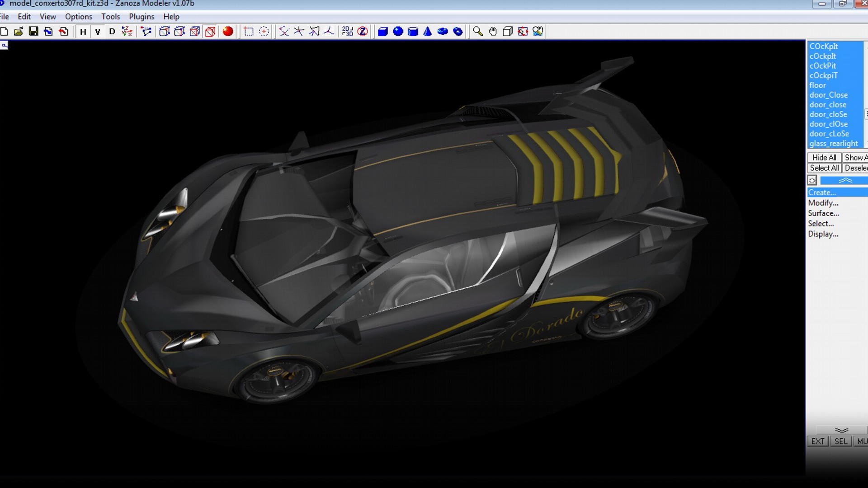This screenshot has height=488, width=868.
Task: Open the Plugins menu
Action: [x=142, y=17]
